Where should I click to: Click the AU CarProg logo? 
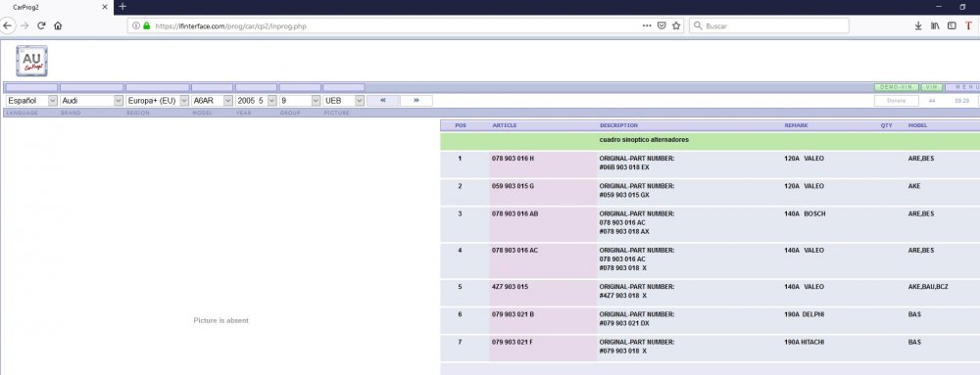32,61
